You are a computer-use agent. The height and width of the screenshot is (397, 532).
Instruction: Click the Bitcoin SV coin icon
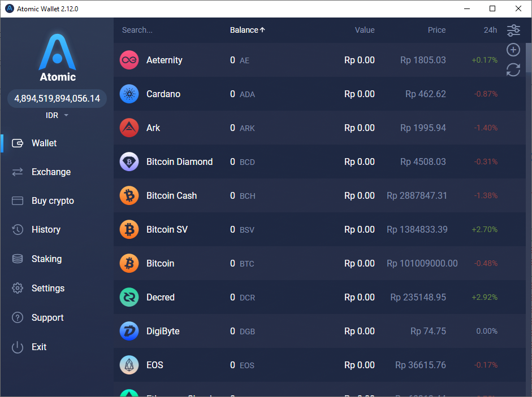tap(129, 229)
